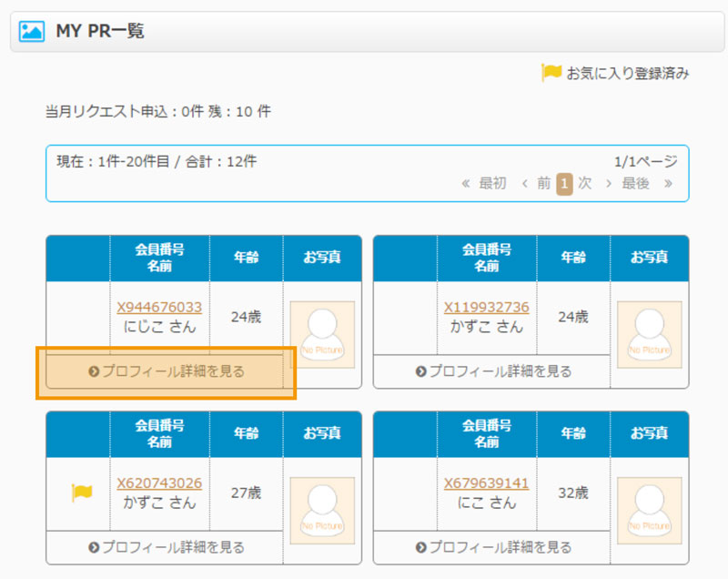View profile details for 24歳 かずこ さん
This screenshot has height=579, width=728.
click(492, 371)
